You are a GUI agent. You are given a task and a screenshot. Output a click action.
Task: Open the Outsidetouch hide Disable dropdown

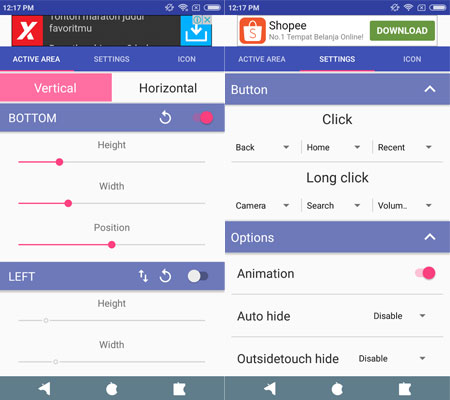click(392, 358)
